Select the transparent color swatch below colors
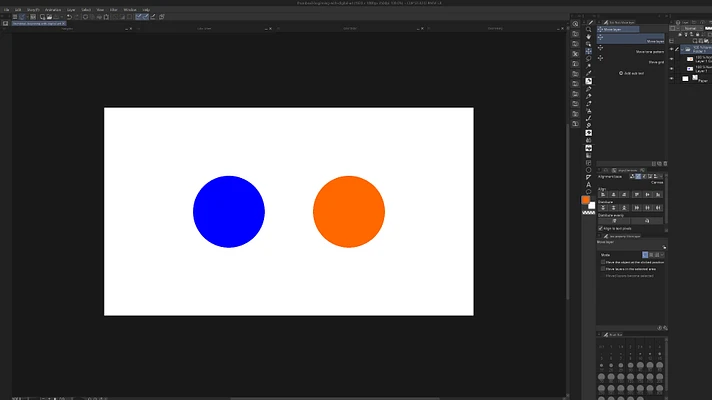712x400 pixels. [588, 212]
